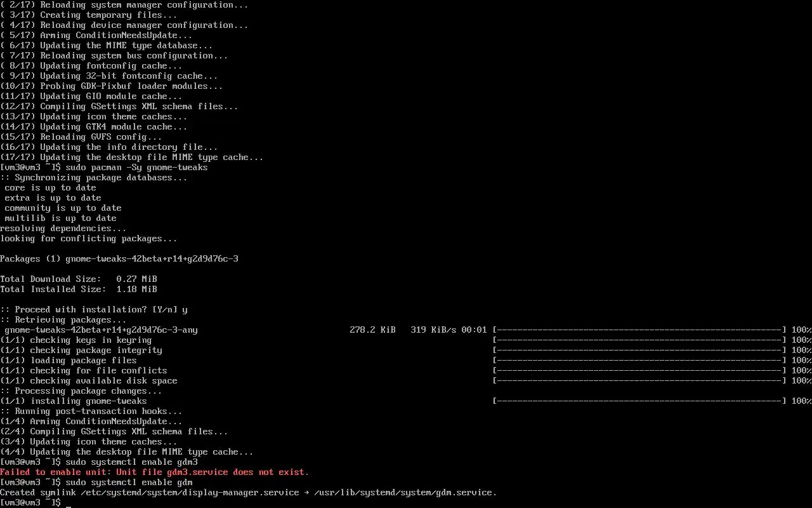Click "(1/1) checking available disk space" line
The width and height of the screenshot is (812, 508).
pyautogui.click(x=89, y=380)
